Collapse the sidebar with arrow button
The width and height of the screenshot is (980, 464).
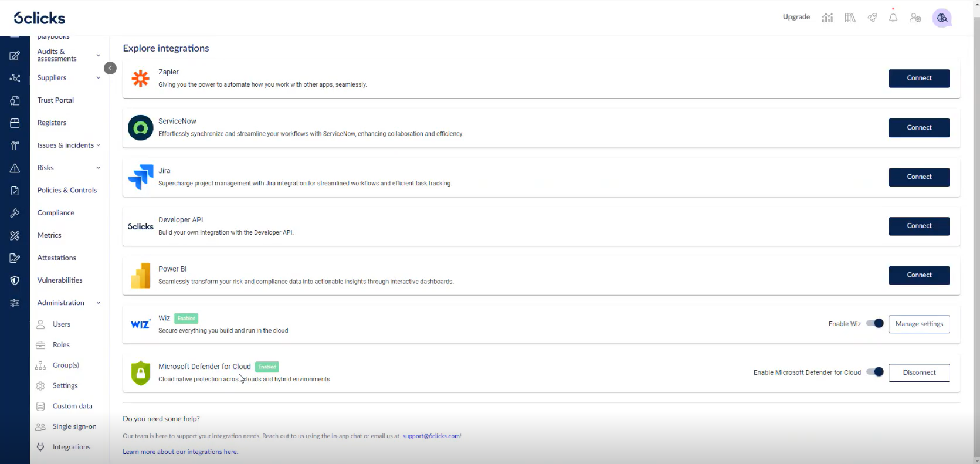110,68
